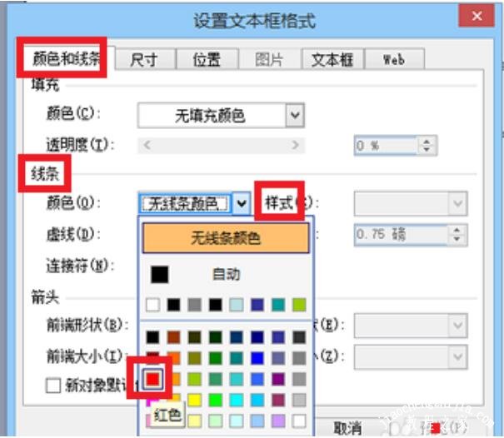Screen dimensions: 504x438
Task: Click the right arrow of the 透明度 slider
Action: point(295,145)
